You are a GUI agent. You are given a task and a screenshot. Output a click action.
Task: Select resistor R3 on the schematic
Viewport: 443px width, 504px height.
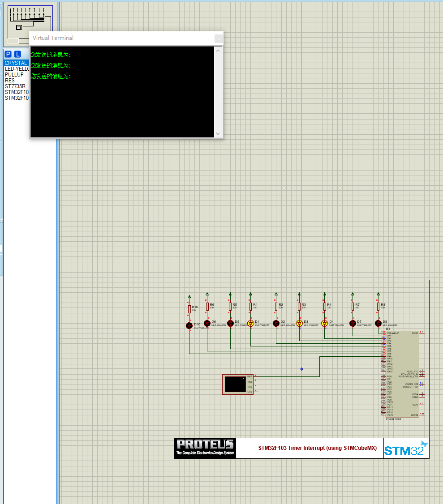tap(299, 307)
